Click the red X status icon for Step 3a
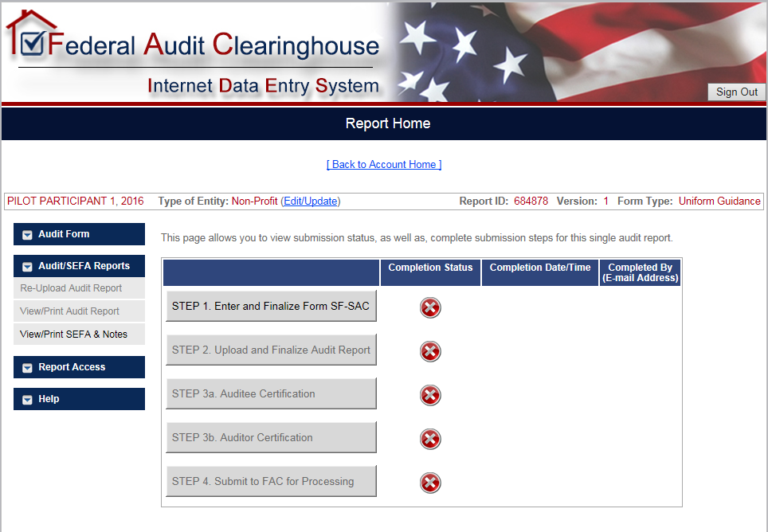 point(430,396)
